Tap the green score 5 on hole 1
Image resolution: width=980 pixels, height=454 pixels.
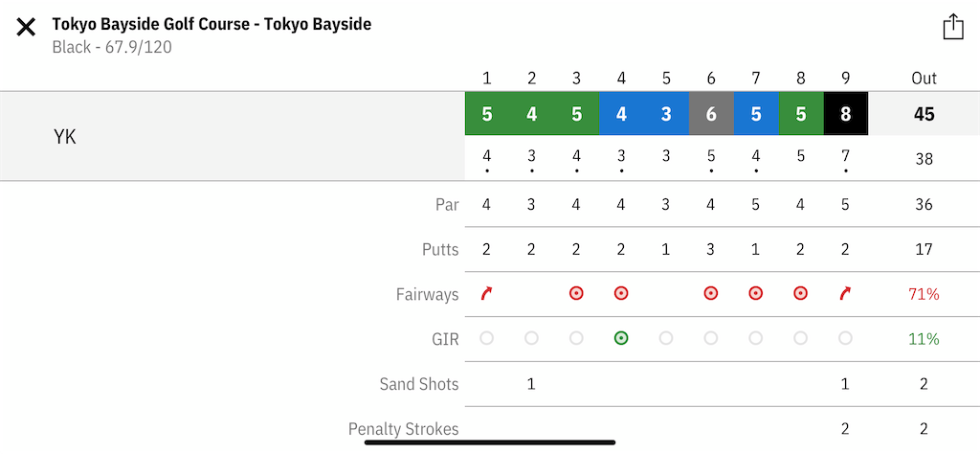[x=487, y=114]
